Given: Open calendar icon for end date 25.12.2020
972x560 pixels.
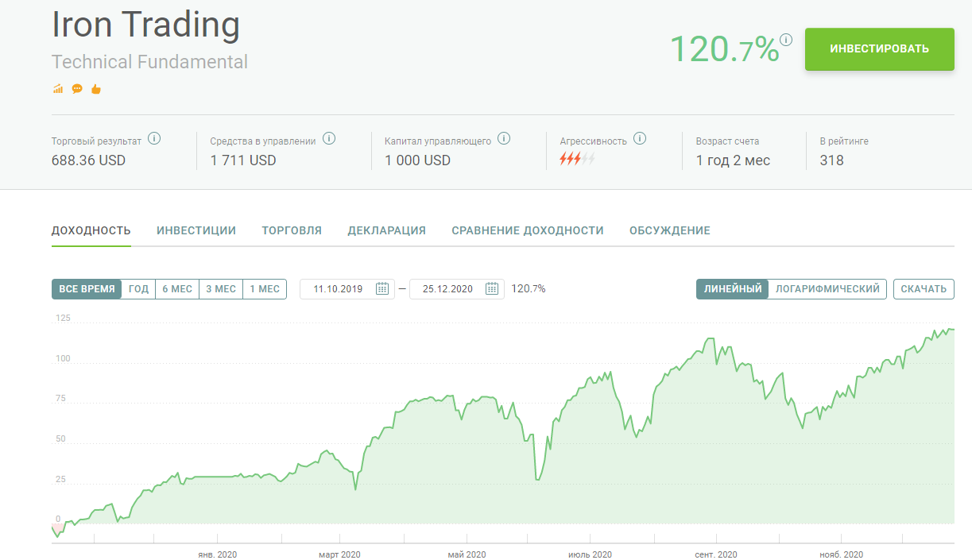Looking at the screenshot, I should click(x=491, y=288).
